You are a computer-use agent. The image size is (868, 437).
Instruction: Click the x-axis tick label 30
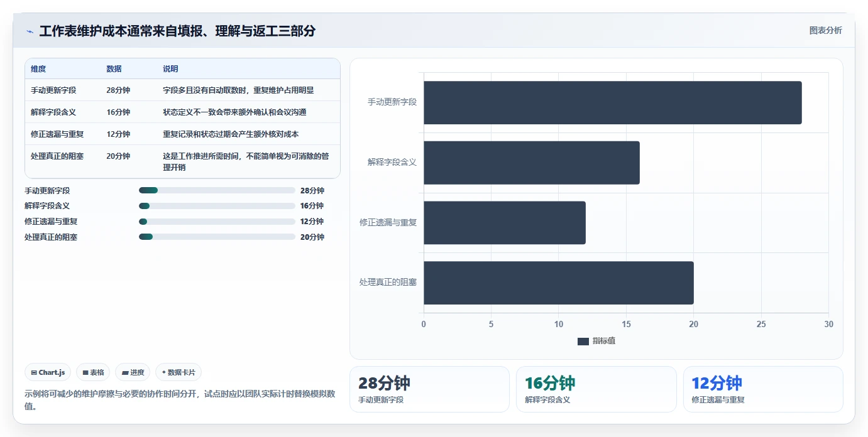[828, 325]
